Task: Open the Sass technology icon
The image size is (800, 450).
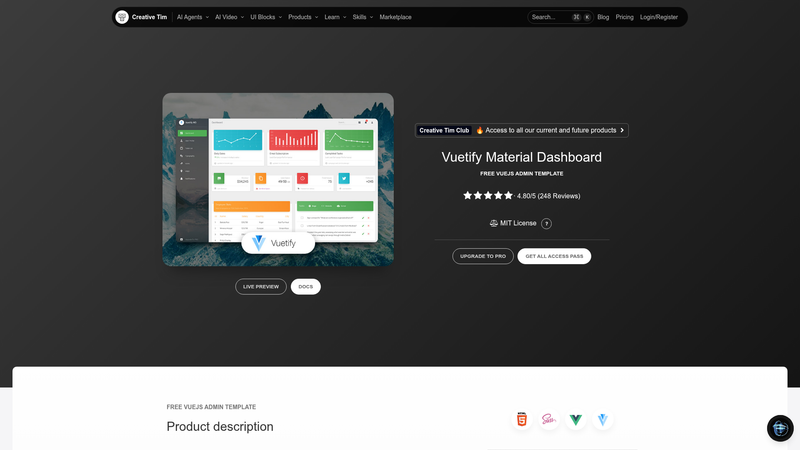Action: (x=548, y=419)
